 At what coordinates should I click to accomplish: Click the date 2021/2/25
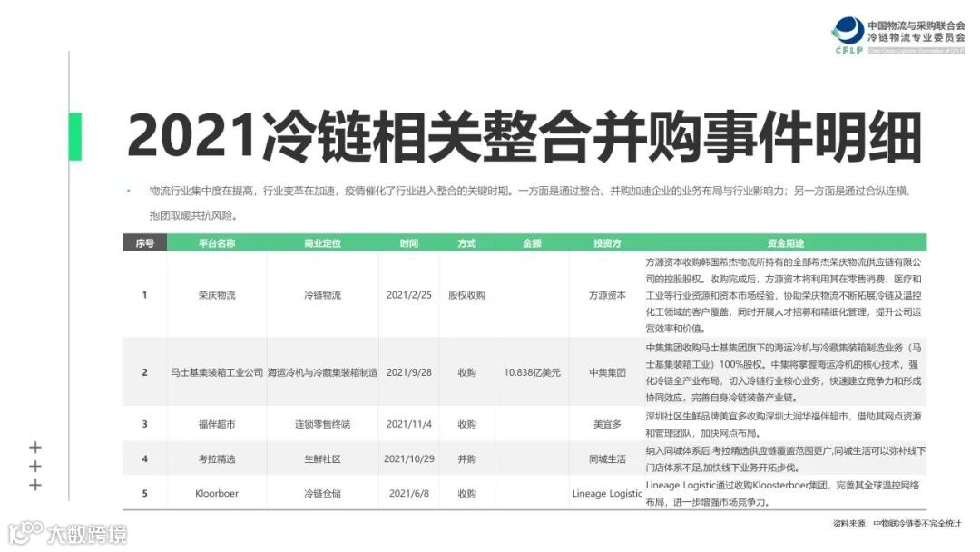point(408,295)
